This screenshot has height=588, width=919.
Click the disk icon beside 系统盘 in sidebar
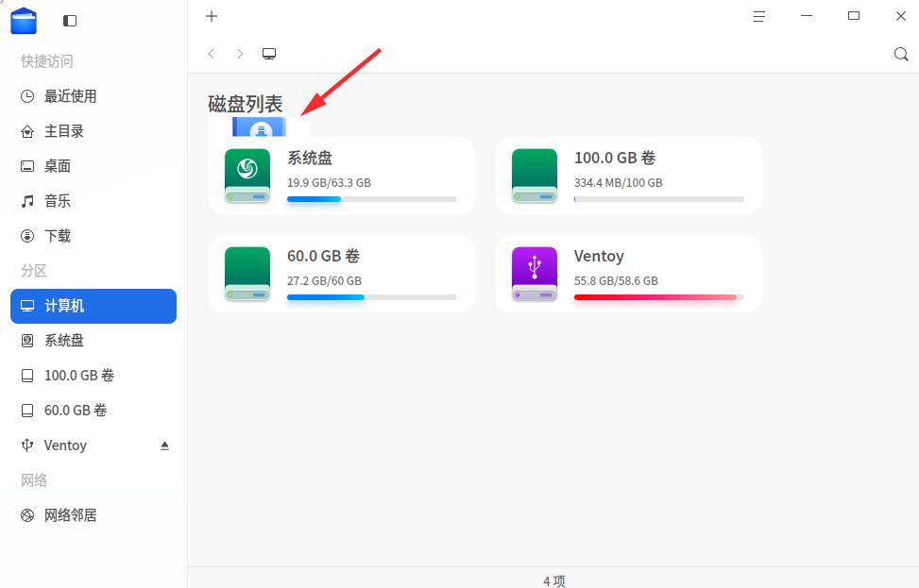(x=27, y=341)
